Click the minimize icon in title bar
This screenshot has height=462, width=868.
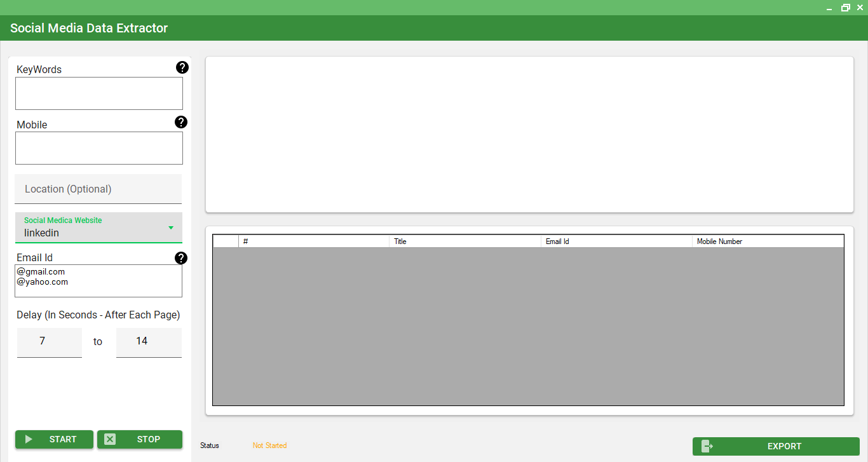click(x=829, y=8)
